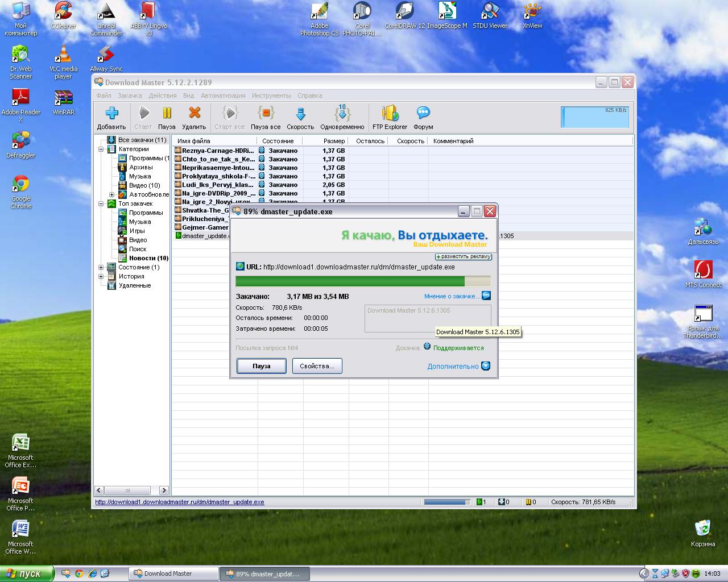Open the Файл menu
728x582 pixels.
[x=104, y=95]
